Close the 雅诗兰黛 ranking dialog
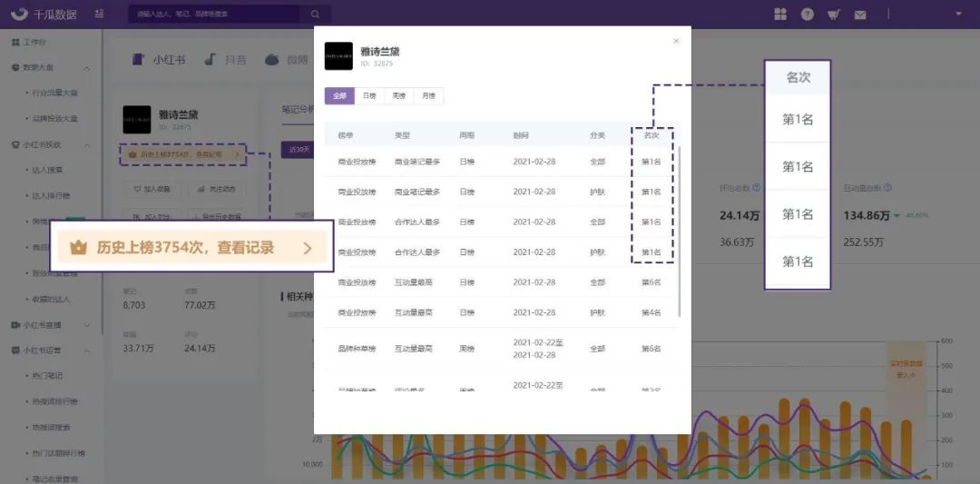The image size is (980, 484). (x=676, y=41)
